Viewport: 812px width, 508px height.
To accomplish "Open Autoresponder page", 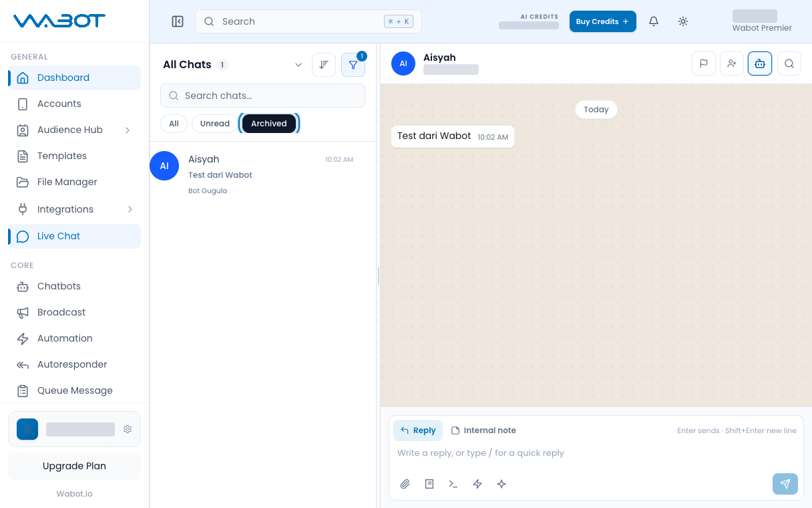I will [x=75, y=364].
